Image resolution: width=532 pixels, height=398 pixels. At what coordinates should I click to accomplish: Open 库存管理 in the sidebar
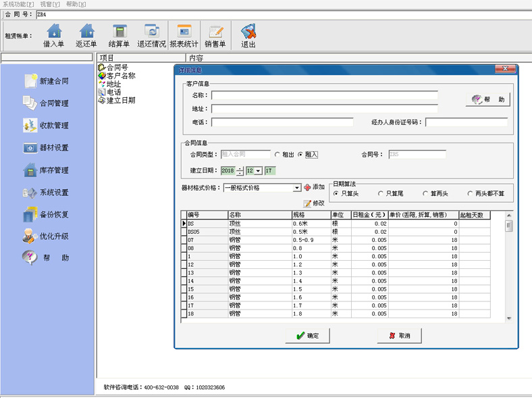[x=46, y=170]
